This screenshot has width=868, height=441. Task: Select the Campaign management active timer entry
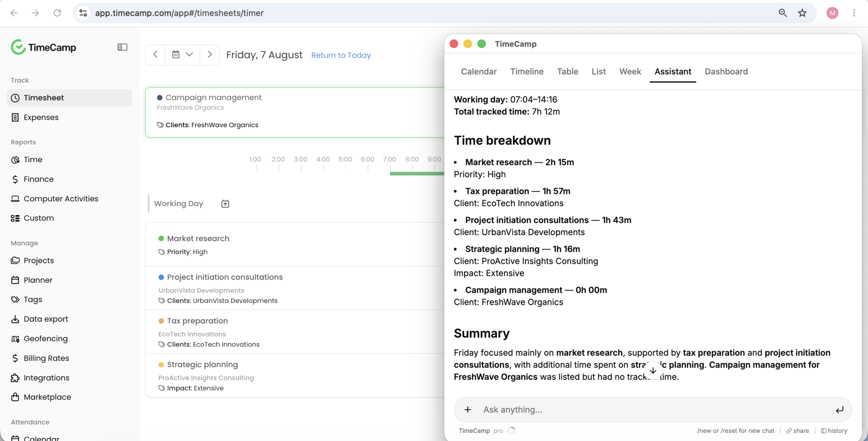[295, 112]
